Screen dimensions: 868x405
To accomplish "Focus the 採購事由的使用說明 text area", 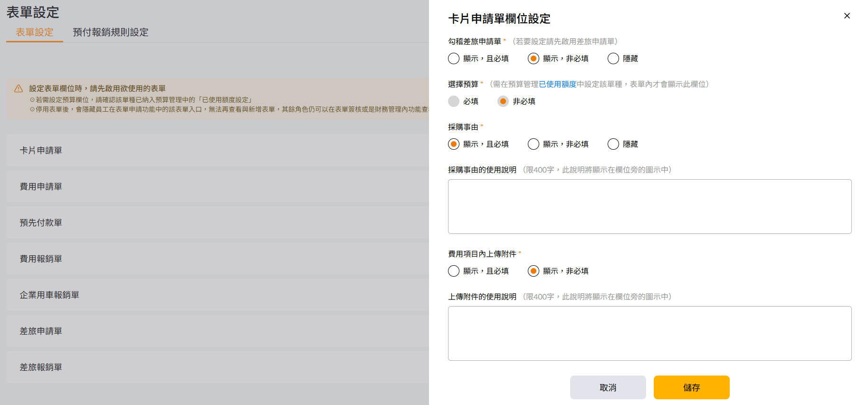I will click(650, 206).
